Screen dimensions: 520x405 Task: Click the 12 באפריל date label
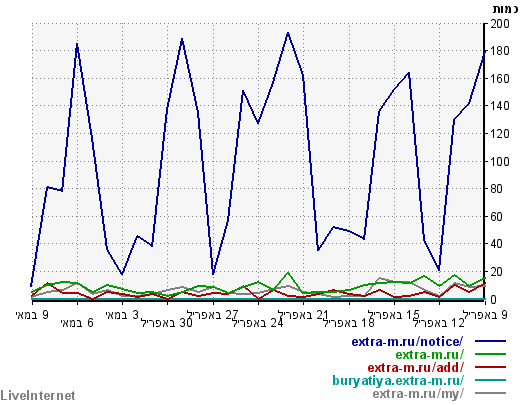click(x=439, y=323)
